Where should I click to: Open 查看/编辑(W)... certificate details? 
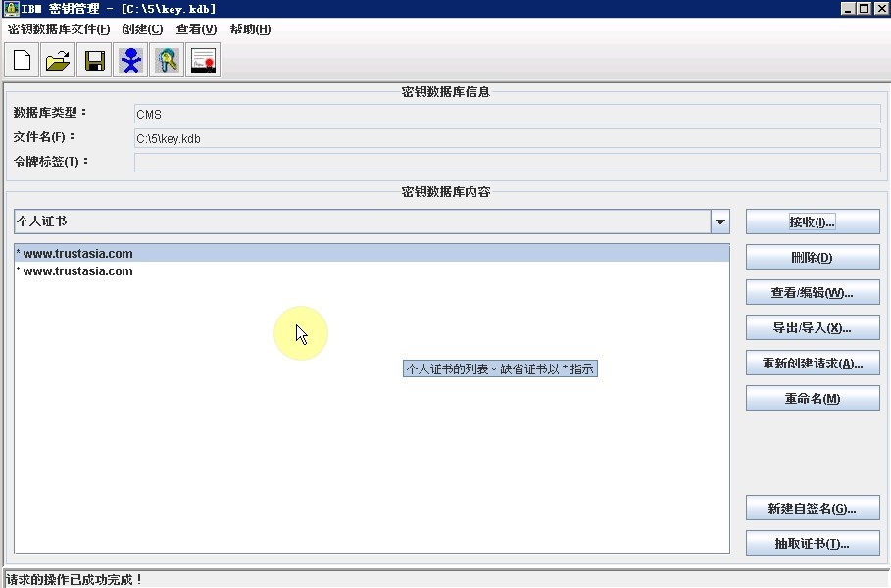pyautogui.click(x=812, y=292)
